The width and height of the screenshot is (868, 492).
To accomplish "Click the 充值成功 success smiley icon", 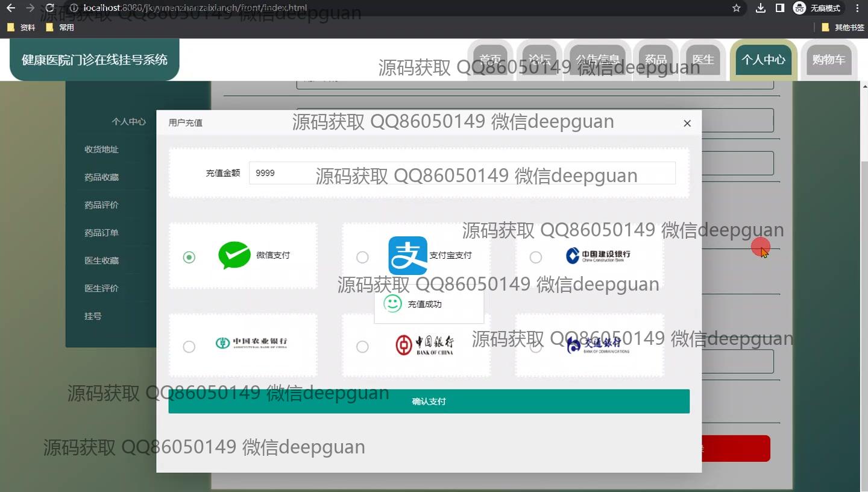I will [392, 303].
